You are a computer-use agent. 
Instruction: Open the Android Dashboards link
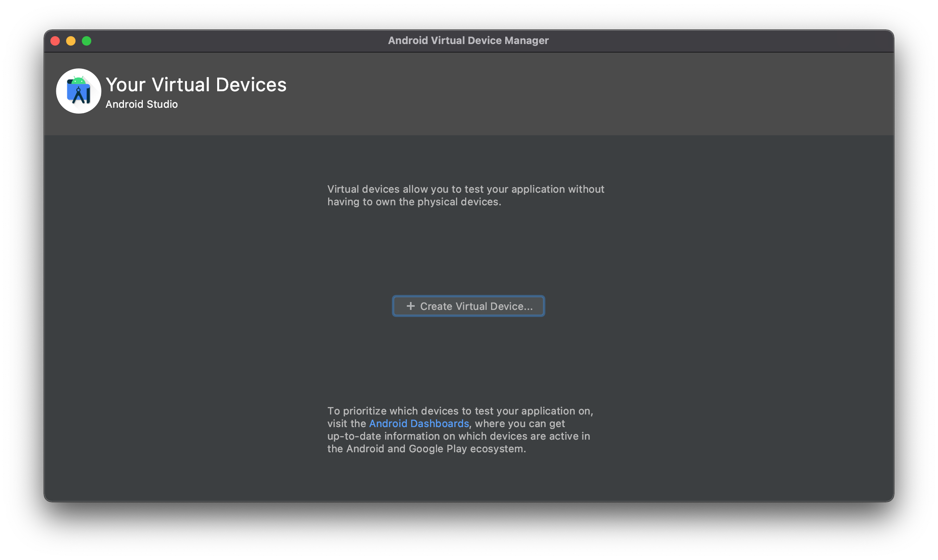point(419,424)
